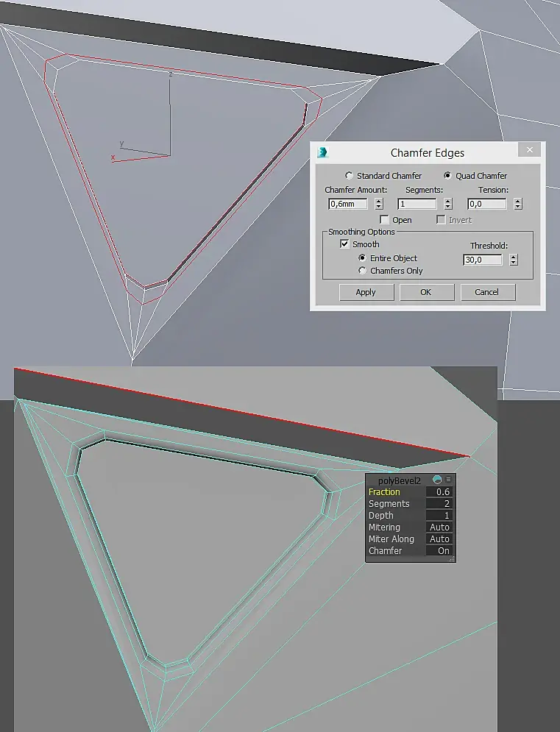Click the circular icon beside polyBevel2 title
Image resolution: width=560 pixels, height=732 pixels.
437,480
